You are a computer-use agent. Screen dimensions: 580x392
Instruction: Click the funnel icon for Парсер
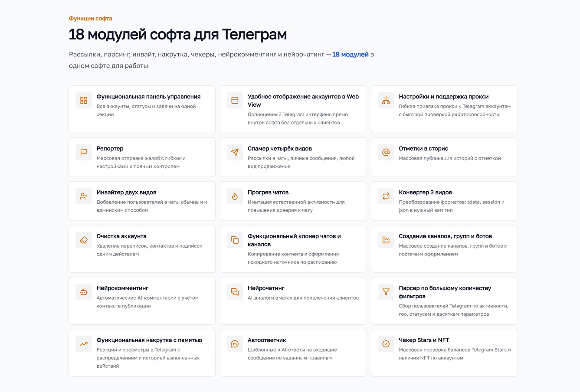(386, 292)
